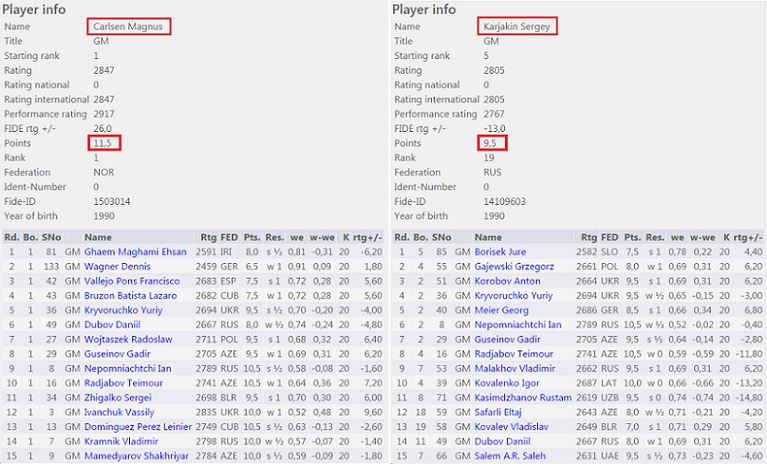Select the Dominguez Perez Leinier link

coord(136,427)
